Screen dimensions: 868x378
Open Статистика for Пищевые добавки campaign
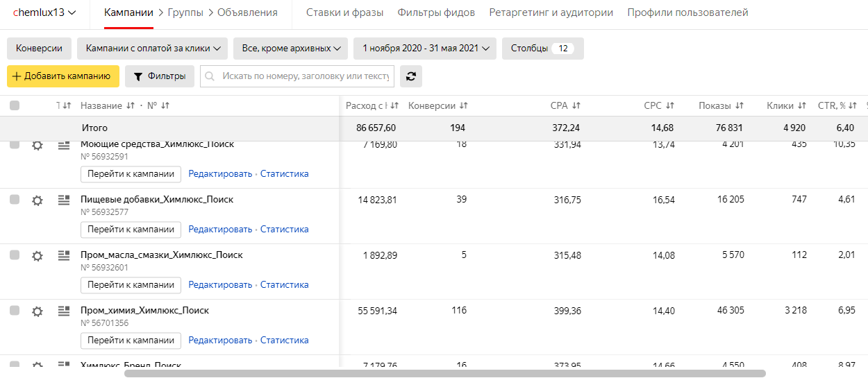point(285,229)
